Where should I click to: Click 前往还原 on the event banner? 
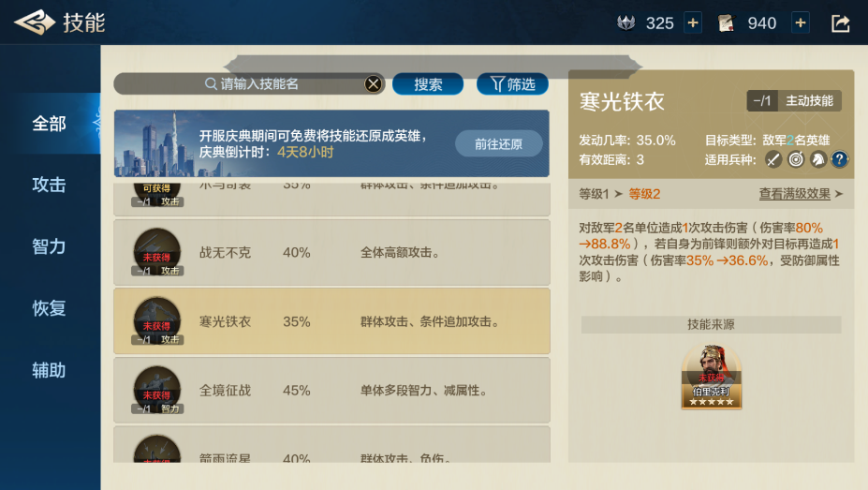coord(498,144)
